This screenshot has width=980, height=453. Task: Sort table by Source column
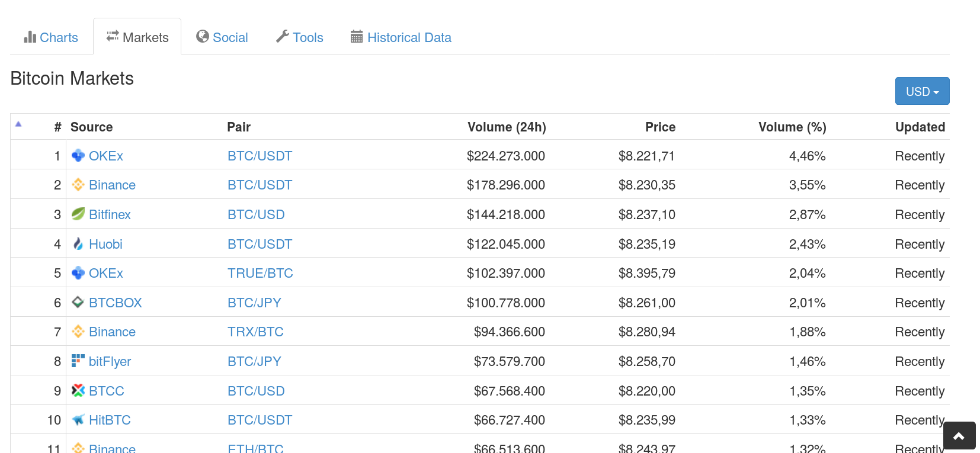click(91, 127)
